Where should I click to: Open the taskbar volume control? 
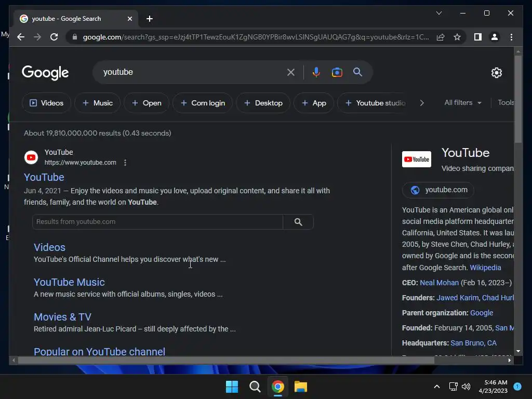(466, 387)
